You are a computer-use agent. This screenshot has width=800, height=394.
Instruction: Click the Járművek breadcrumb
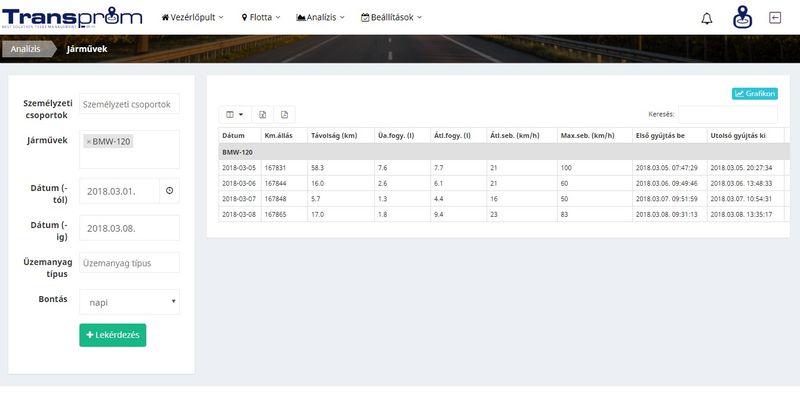coord(87,50)
